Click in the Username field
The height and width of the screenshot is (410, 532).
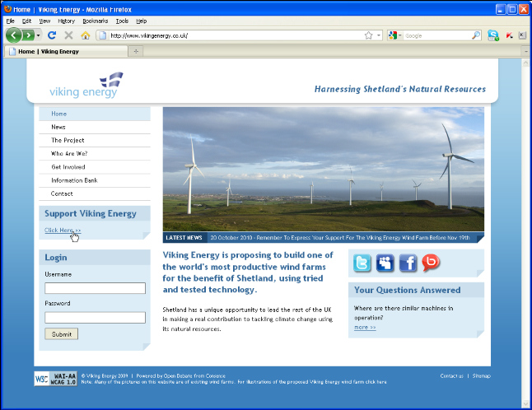coord(95,288)
